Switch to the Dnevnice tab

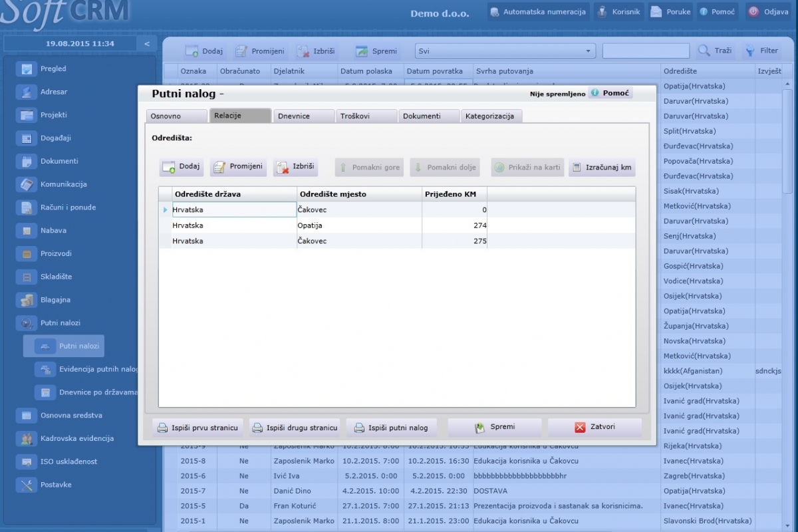303,116
